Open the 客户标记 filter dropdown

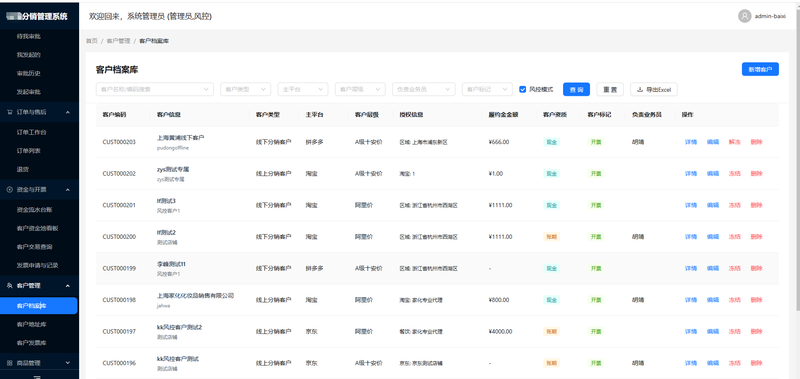pyautogui.click(x=487, y=89)
